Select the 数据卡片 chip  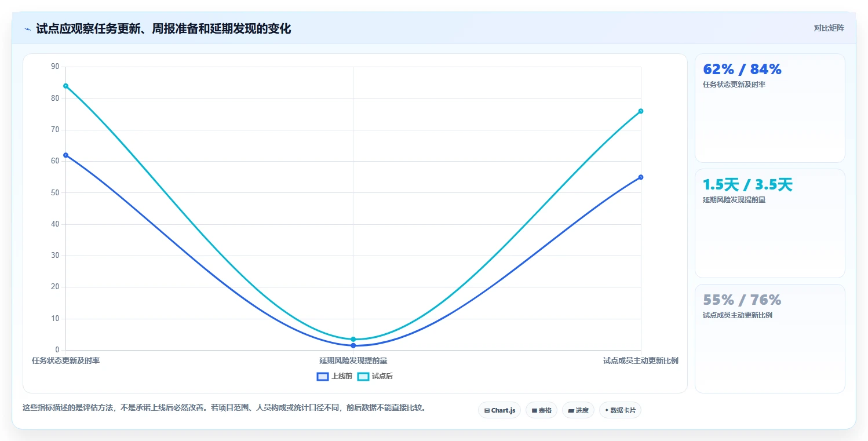pos(620,410)
